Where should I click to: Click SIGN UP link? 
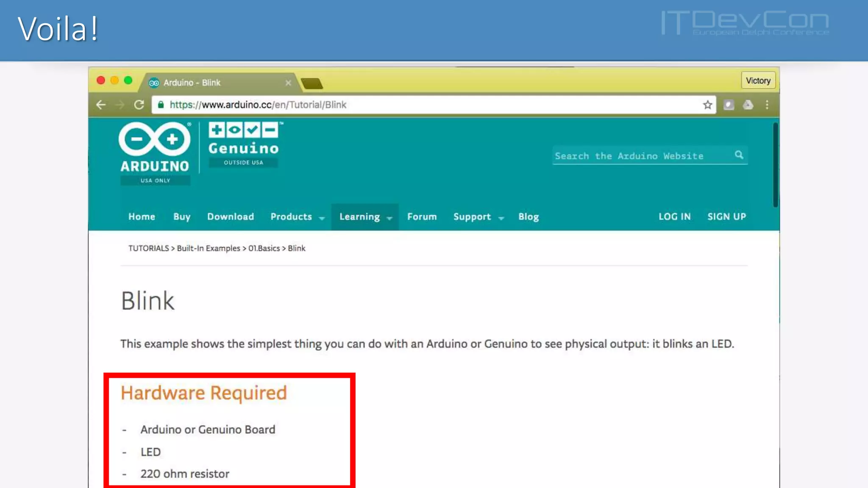tap(726, 216)
